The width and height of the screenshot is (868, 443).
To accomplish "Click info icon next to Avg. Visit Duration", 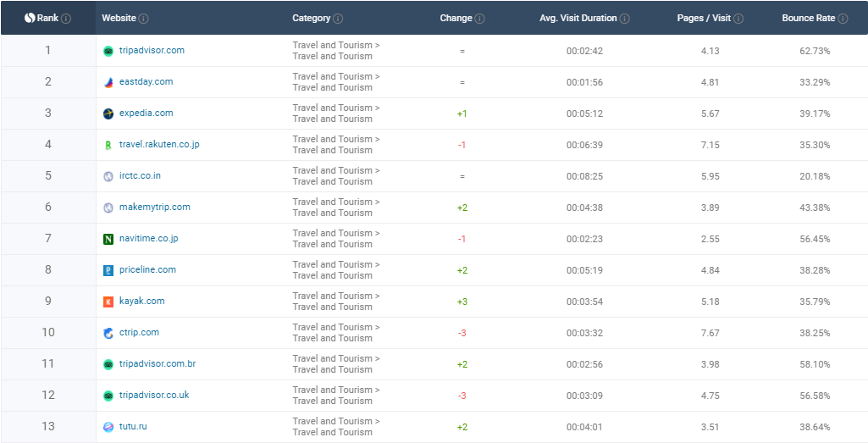I will 624,19.
